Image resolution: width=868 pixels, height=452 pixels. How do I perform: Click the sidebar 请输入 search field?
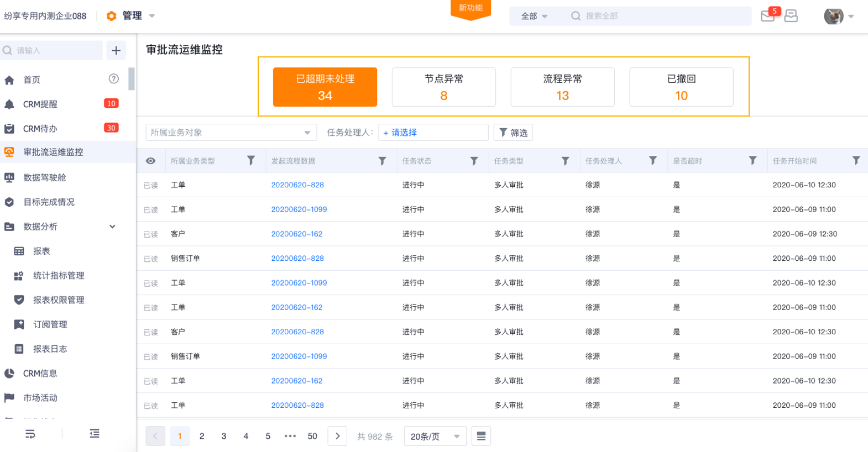(51, 50)
